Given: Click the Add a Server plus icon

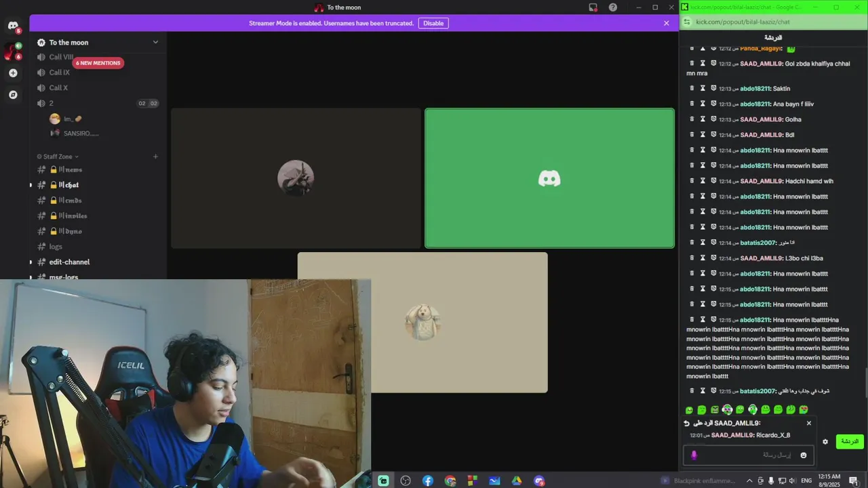Looking at the screenshot, I should pyautogui.click(x=13, y=73).
